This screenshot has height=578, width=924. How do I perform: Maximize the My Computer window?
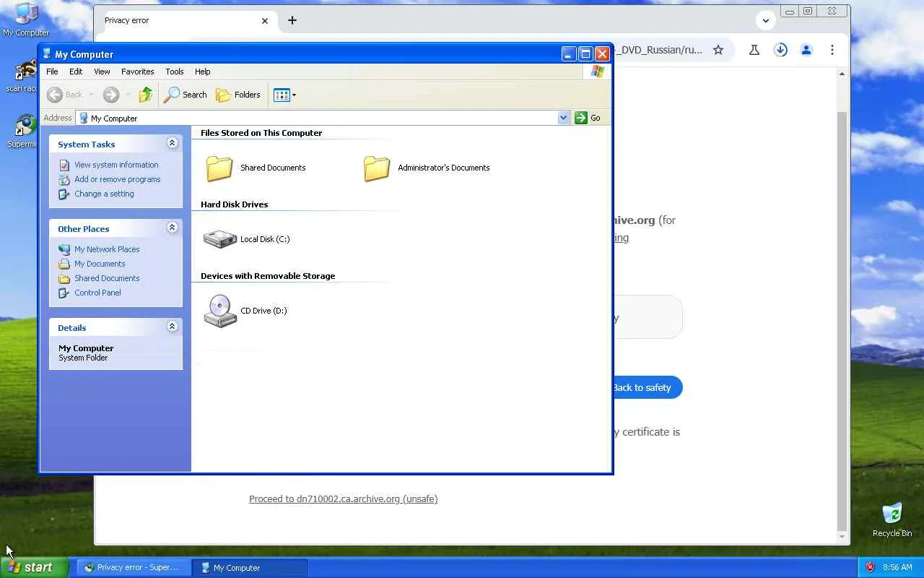click(x=585, y=54)
